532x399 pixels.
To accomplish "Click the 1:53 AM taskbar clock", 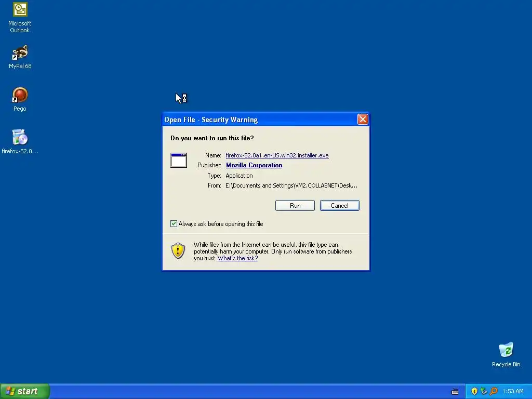I will coord(513,391).
